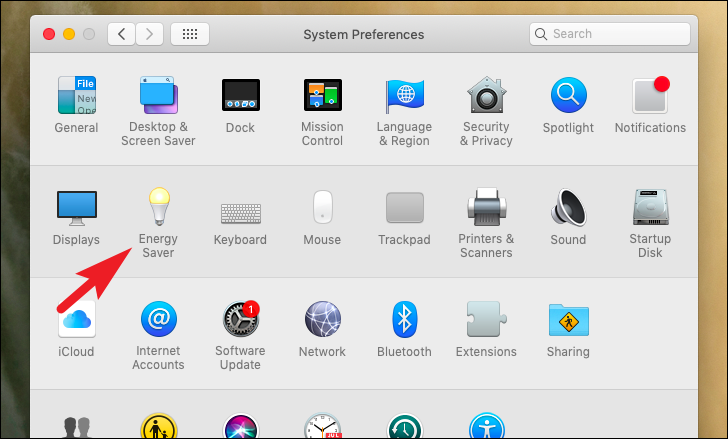Open the Dock preferences pane
Image resolution: width=728 pixels, height=439 pixels.
tap(240, 95)
